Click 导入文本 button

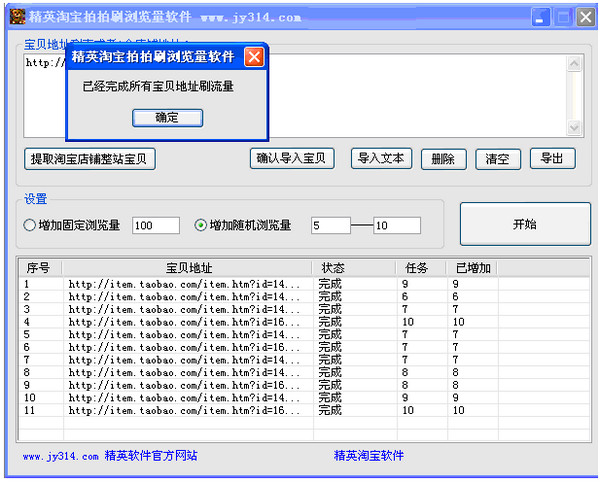point(381,158)
